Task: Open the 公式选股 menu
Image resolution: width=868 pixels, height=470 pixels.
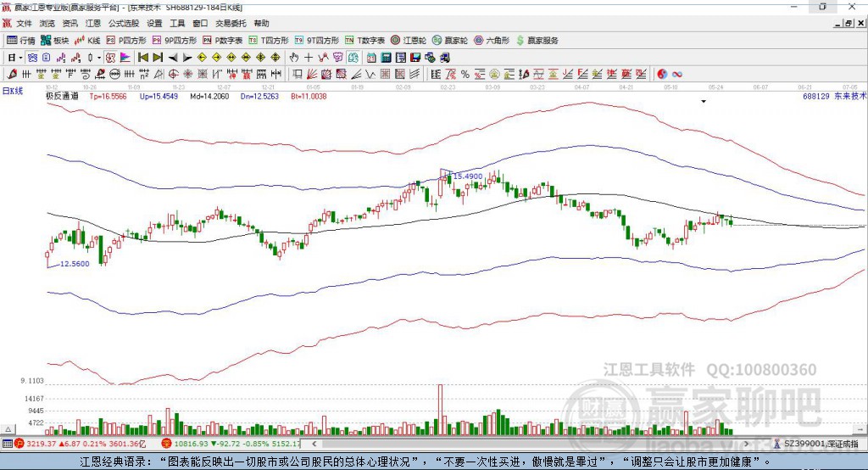Action: [124, 23]
